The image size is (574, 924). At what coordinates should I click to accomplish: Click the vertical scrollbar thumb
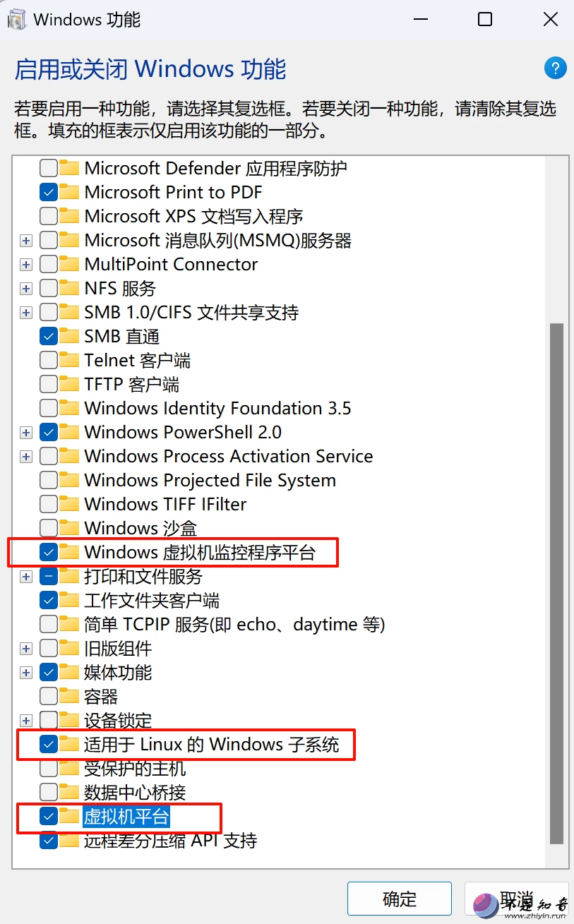click(x=556, y=583)
